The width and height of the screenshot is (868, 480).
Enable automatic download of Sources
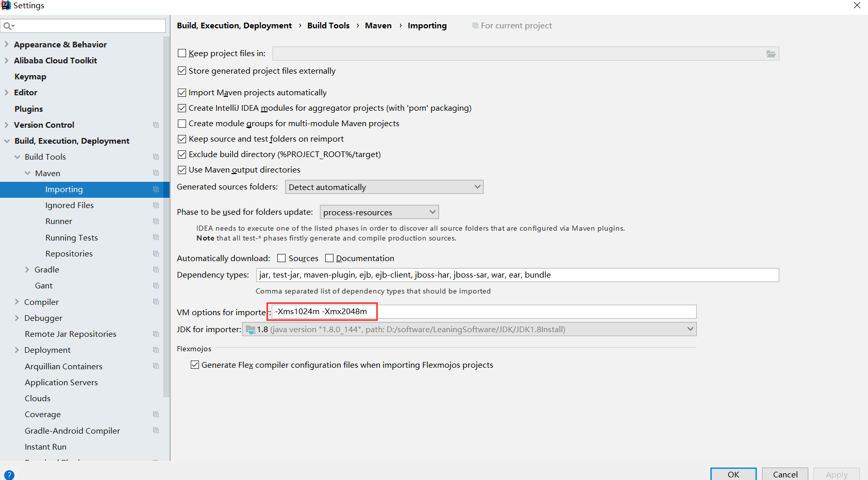point(281,258)
